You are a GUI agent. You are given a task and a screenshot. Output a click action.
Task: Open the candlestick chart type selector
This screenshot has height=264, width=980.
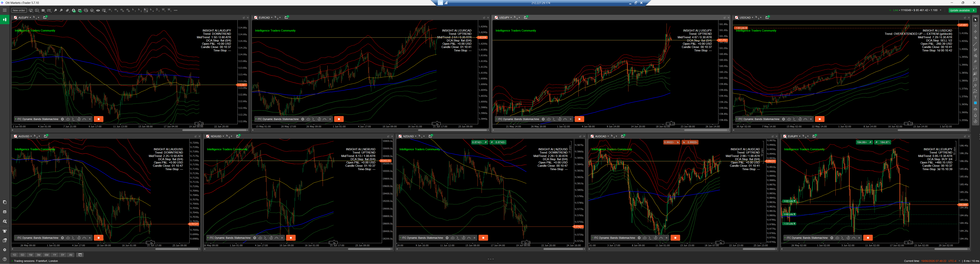(67, 10)
